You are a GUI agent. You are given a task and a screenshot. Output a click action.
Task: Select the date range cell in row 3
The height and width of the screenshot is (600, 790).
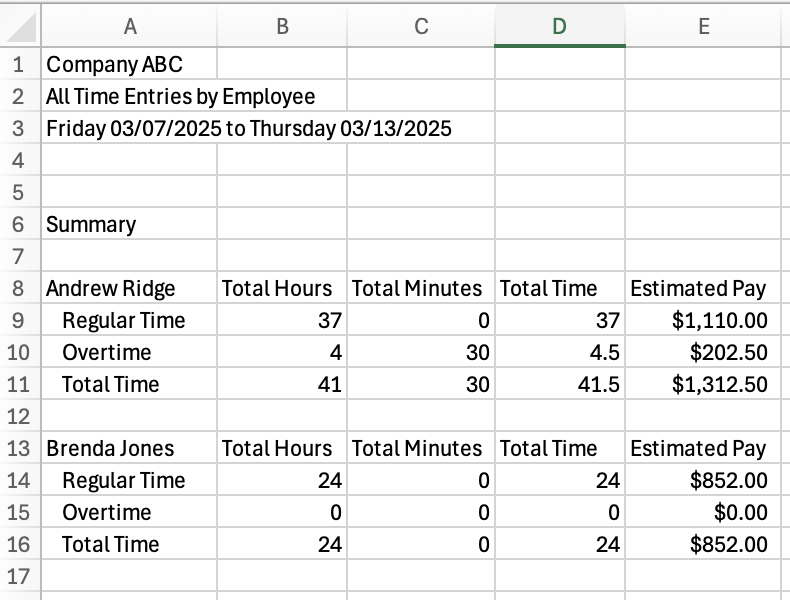(248, 129)
